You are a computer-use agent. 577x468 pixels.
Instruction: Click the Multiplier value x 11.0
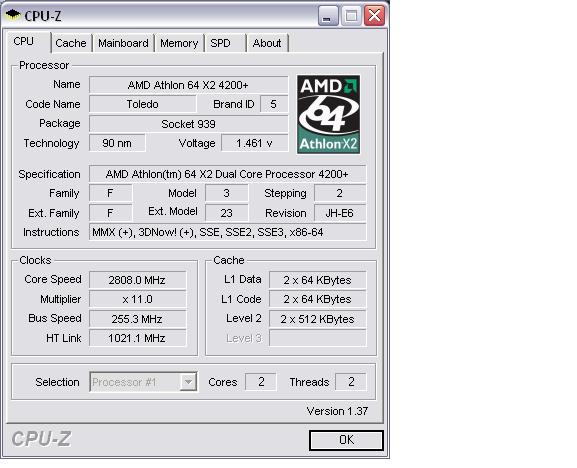pyautogui.click(x=137, y=299)
